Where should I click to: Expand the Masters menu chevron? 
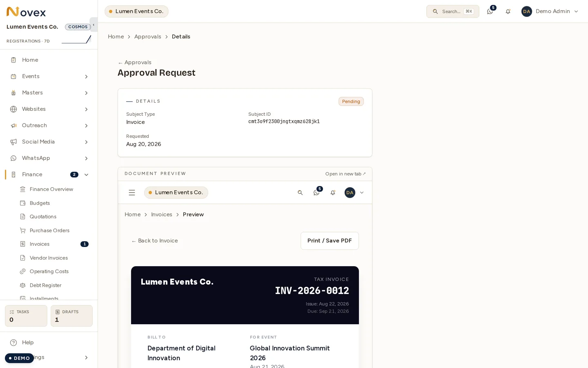(x=86, y=93)
